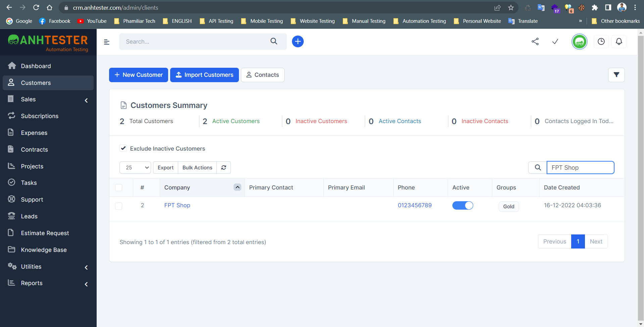Bookmark this page with the star icon

click(511, 7)
